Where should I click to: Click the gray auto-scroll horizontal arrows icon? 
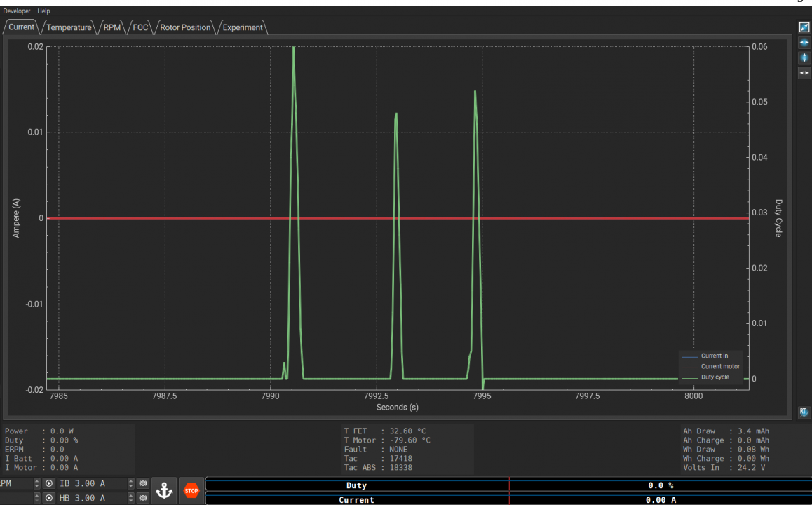(x=804, y=73)
